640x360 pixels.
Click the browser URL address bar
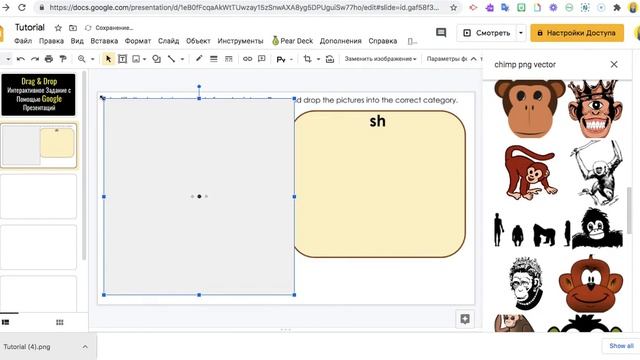pyautogui.click(x=244, y=7)
